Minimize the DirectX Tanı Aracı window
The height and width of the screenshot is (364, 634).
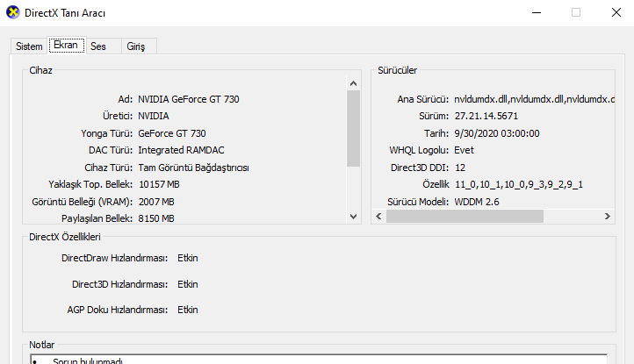pyautogui.click(x=537, y=12)
